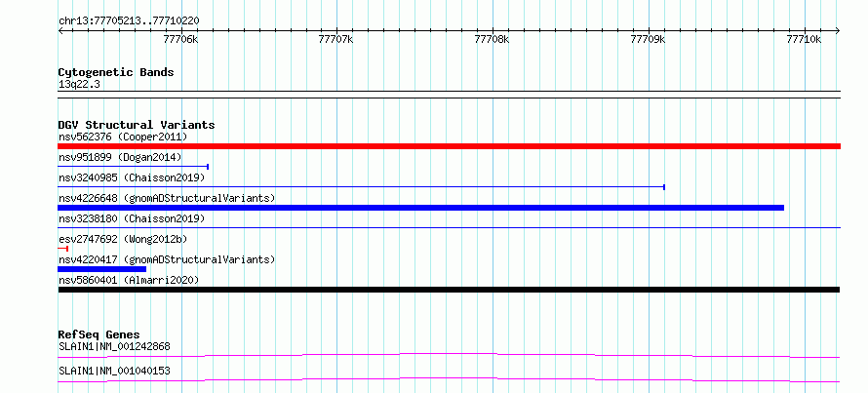Click the 77707k ruler label
Viewport: 868px width, 393px height.
click(336, 39)
